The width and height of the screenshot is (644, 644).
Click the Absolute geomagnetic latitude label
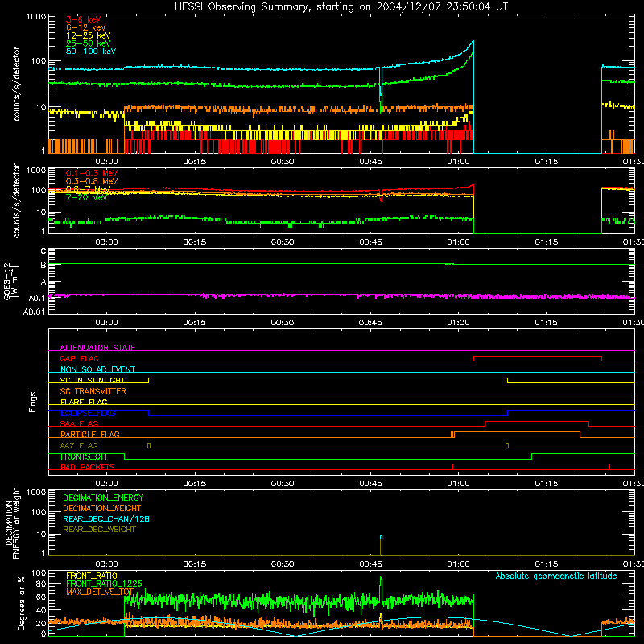(x=556, y=576)
